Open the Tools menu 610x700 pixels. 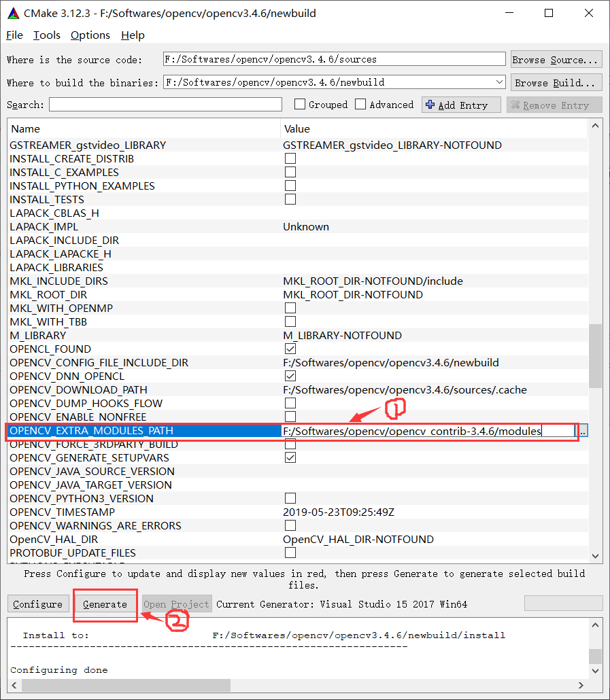[x=47, y=35]
